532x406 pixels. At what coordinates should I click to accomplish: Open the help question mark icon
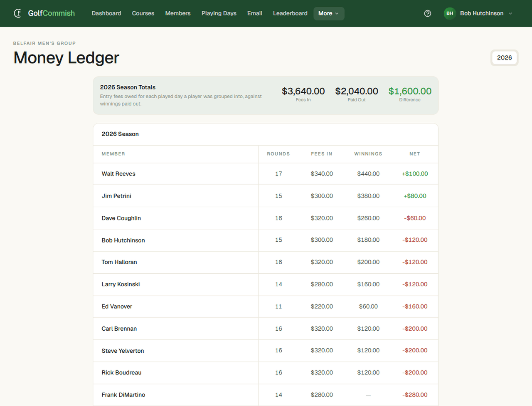(428, 13)
